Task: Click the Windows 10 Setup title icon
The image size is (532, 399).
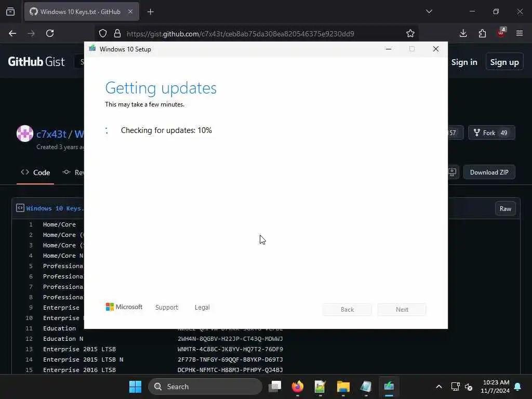Action: [x=92, y=48]
